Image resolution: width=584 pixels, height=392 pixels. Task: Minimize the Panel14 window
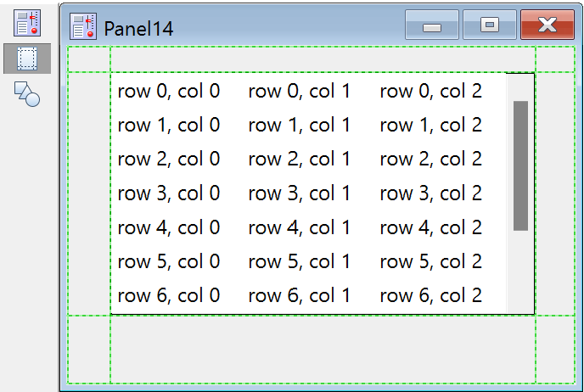pyautogui.click(x=432, y=25)
